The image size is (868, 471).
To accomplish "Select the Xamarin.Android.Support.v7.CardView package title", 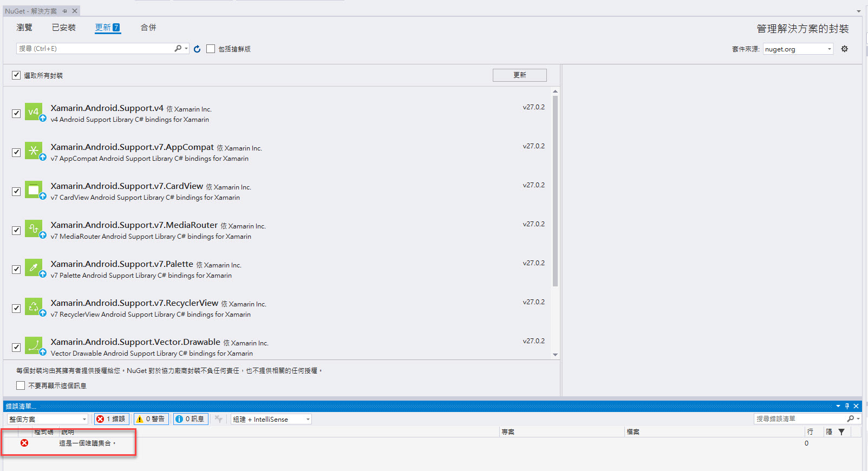I will point(127,186).
